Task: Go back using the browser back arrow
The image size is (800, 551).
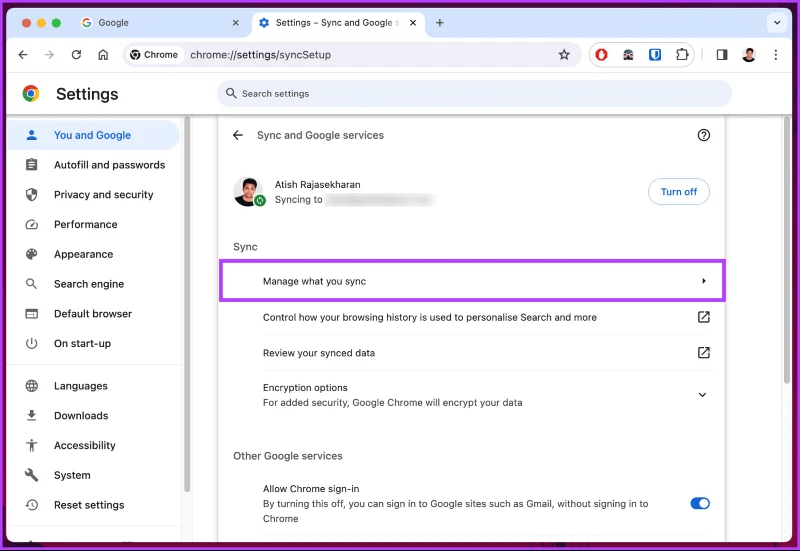Action: pyautogui.click(x=23, y=55)
